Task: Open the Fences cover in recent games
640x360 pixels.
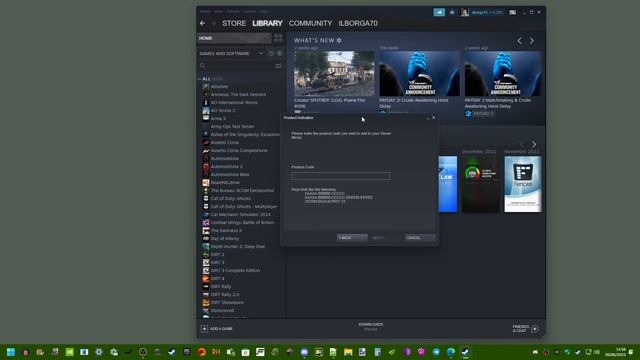Action: (523, 184)
